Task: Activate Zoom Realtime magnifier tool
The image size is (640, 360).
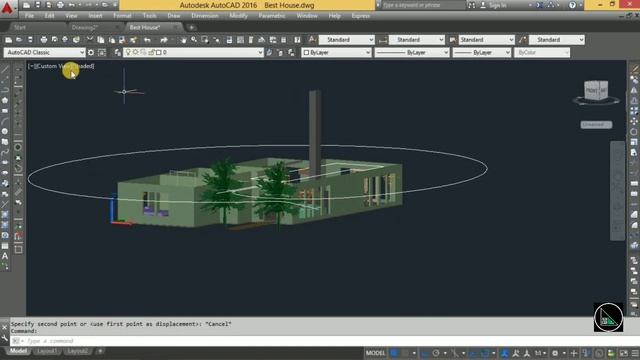Action: pyautogui.click(x=194, y=40)
